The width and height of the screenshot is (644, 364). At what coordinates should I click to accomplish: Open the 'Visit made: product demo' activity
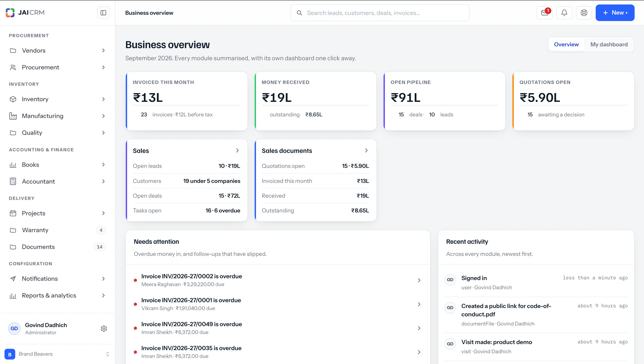pyautogui.click(x=536, y=347)
